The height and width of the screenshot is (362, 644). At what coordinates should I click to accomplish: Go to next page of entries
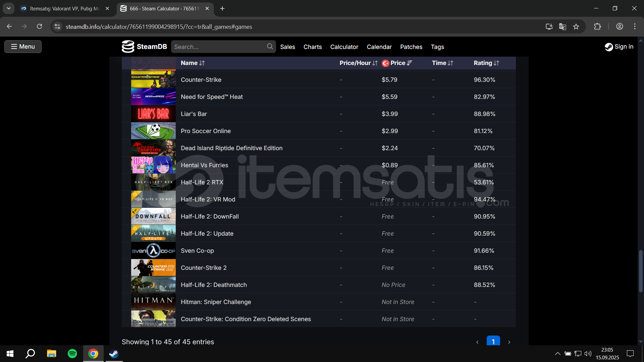point(509,342)
